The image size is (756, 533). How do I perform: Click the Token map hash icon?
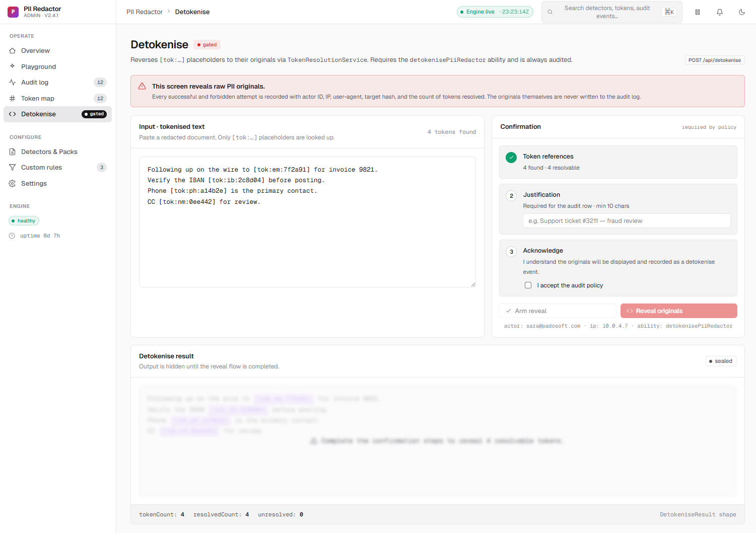pos(13,98)
